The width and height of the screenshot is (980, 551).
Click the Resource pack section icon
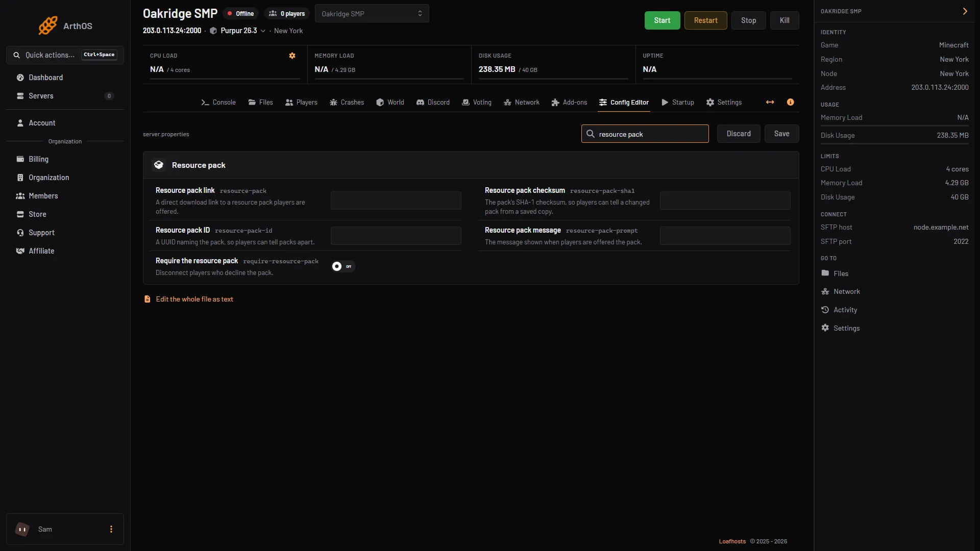tap(159, 165)
